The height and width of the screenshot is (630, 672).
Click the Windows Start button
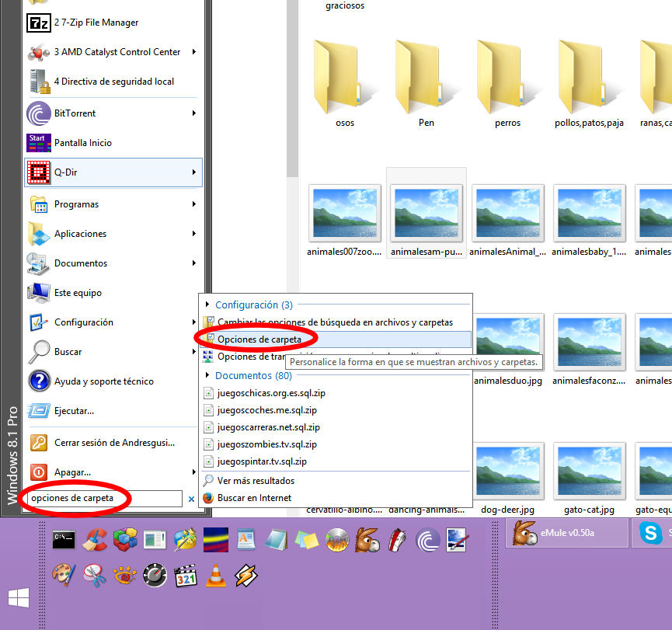click(x=19, y=598)
